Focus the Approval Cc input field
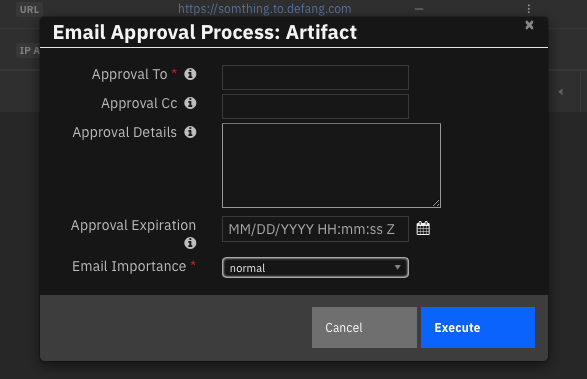This screenshot has width=587, height=379. 315,106
